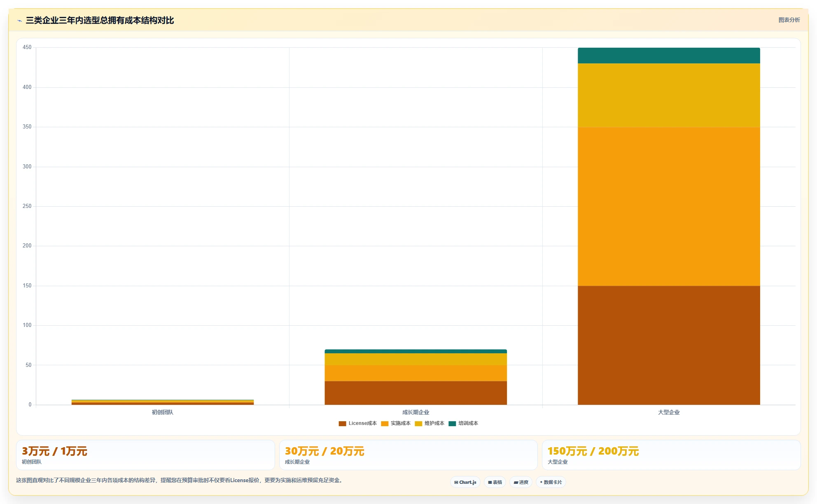Click the chart title 三类企业三年内选型总拥有成本结构对比
This screenshot has width=817, height=504.
pos(100,20)
